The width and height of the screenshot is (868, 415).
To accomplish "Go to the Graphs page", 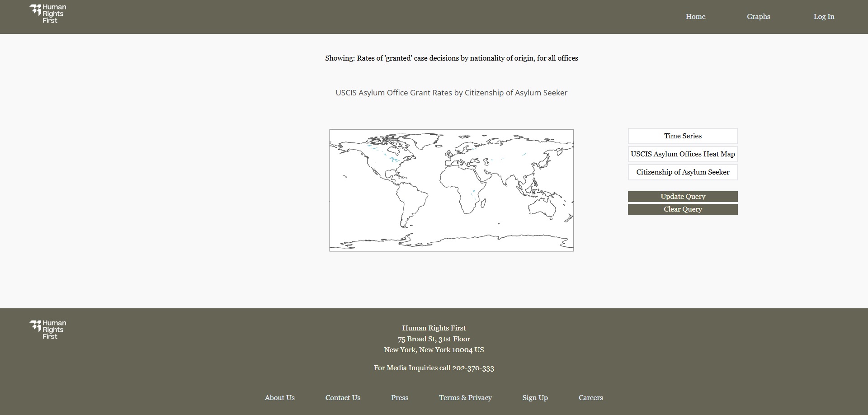I will click(758, 17).
